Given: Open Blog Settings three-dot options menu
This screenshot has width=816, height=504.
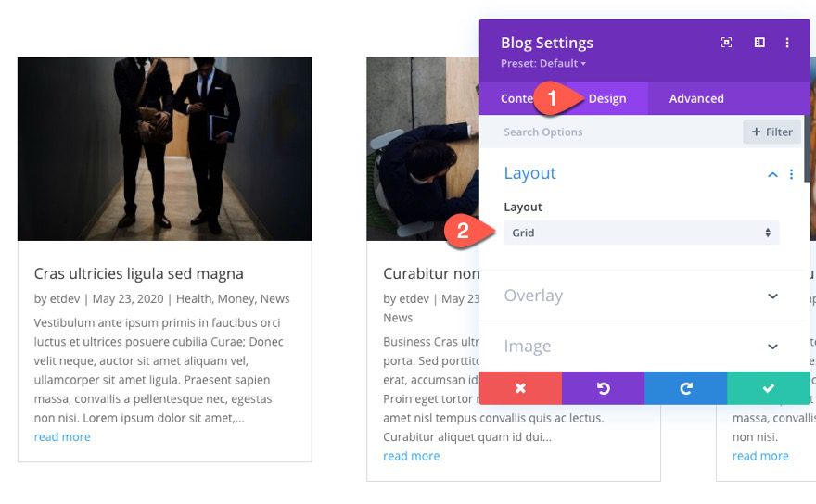Looking at the screenshot, I should 787,43.
